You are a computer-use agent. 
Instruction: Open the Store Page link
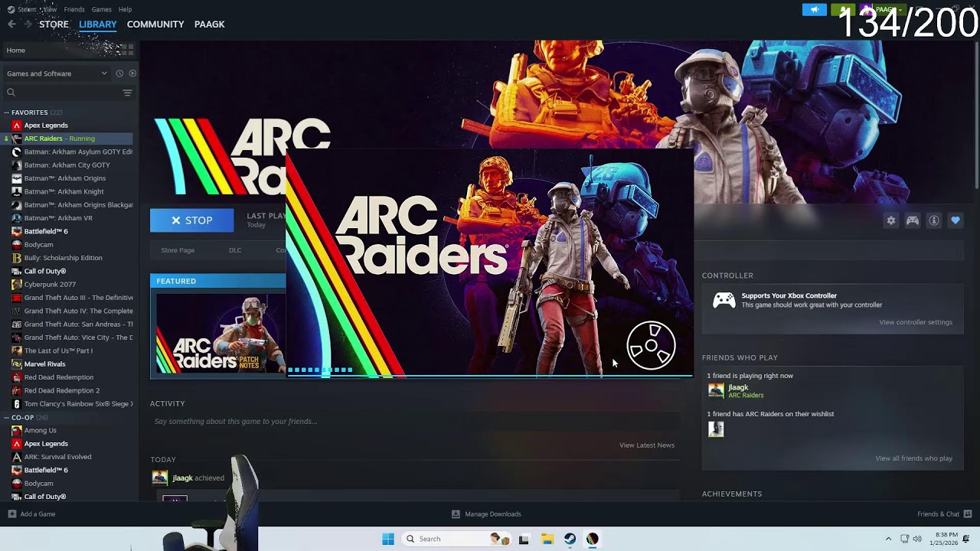[x=178, y=250]
